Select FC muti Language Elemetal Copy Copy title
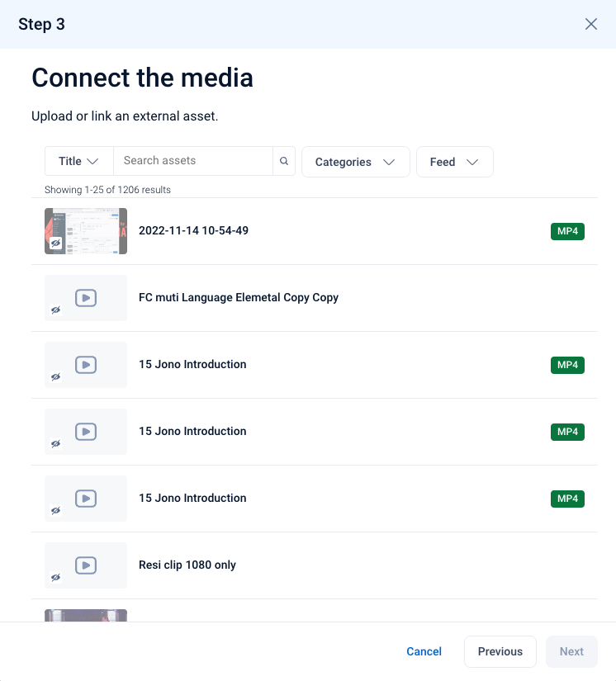The width and height of the screenshot is (616, 681). point(239,297)
